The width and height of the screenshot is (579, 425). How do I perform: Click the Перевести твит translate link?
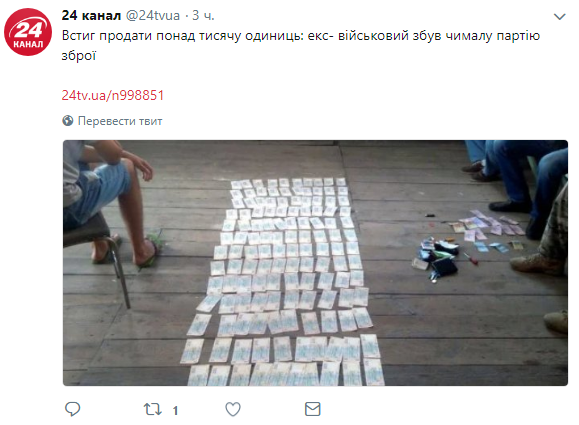coord(120,121)
